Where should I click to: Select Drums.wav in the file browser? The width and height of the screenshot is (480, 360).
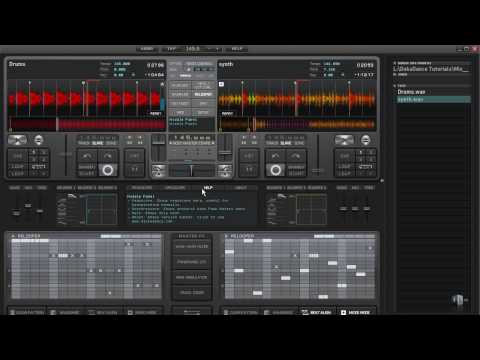pyautogui.click(x=411, y=92)
